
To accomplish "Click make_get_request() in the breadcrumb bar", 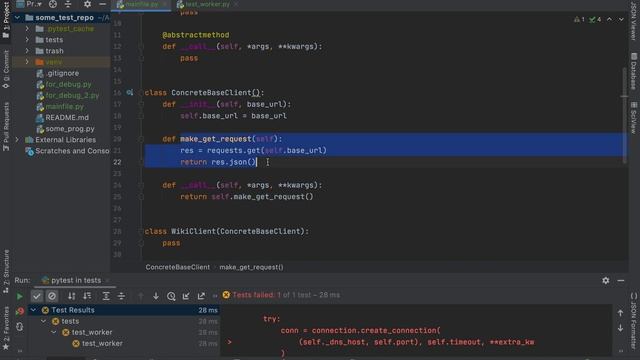I will 251,267.
